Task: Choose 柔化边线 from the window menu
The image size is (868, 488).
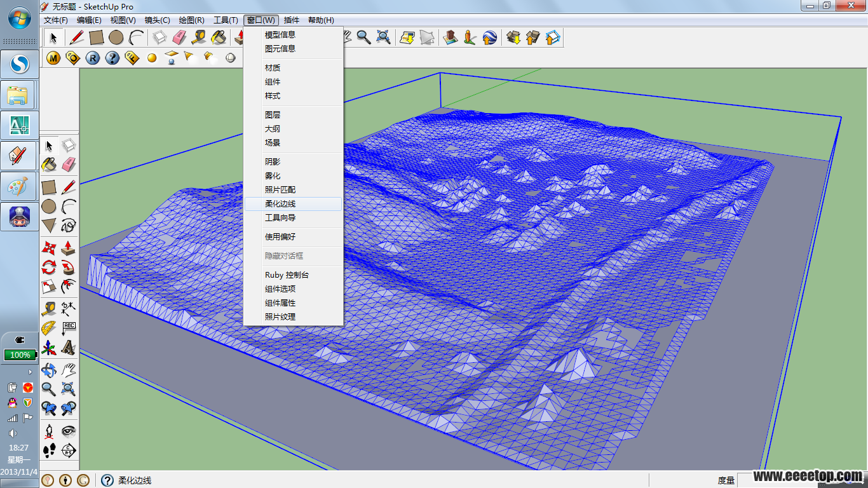Action: coord(294,204)
